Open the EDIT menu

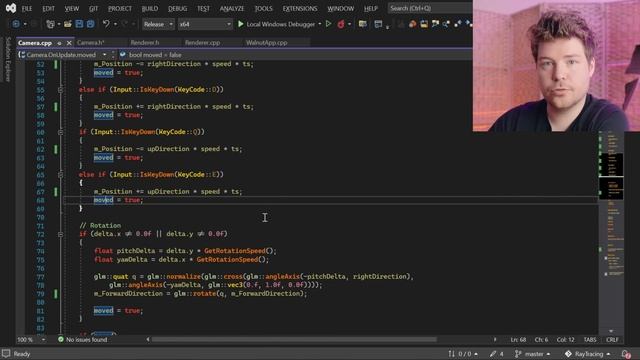pos(48,8)
